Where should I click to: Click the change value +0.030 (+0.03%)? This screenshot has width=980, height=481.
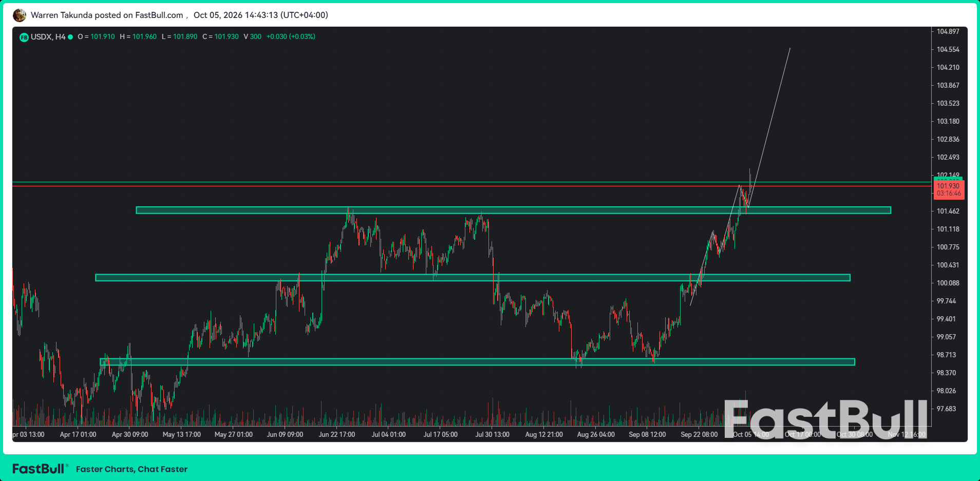click(291, 37)
